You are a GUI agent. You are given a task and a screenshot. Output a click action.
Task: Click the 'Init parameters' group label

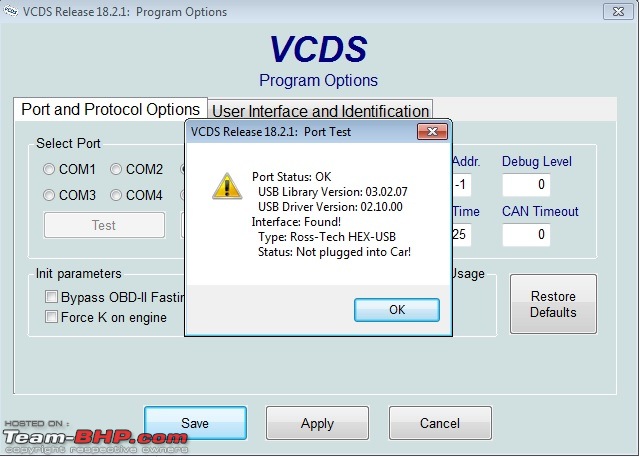click(x=79, y=273)
